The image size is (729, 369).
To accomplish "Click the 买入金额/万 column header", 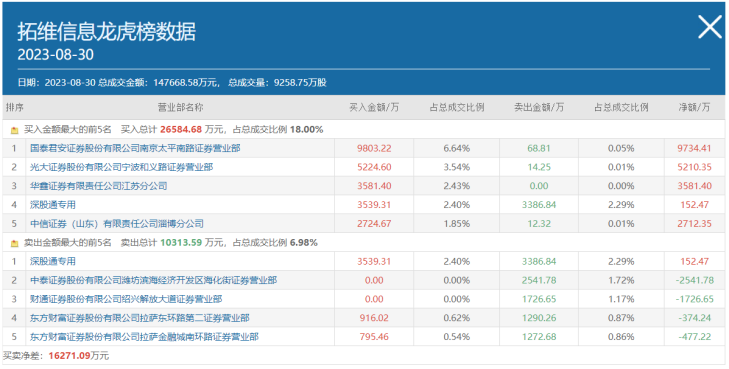I will tap(374, 107).
